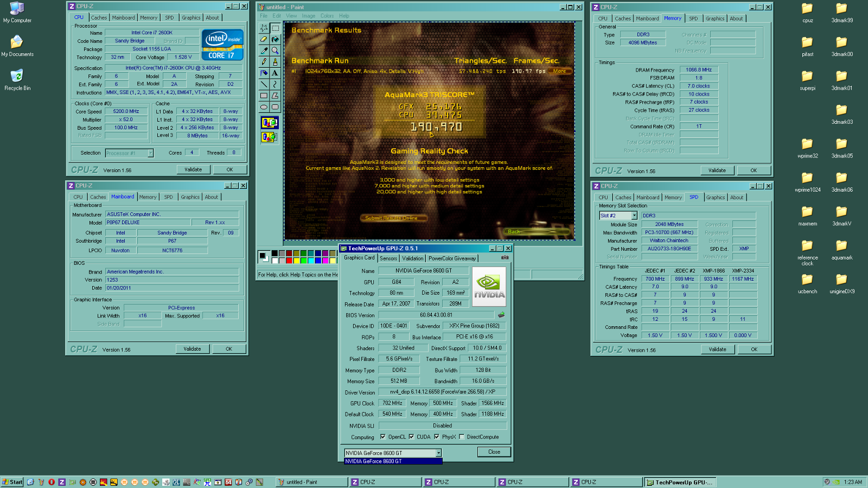
Task: Choose the transparent selection option in Paint
Action: click(x=270, y=137)
